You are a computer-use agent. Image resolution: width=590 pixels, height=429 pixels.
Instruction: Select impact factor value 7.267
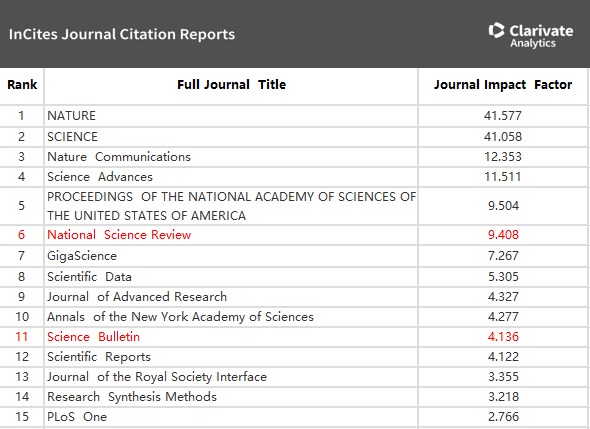(503, 256)
